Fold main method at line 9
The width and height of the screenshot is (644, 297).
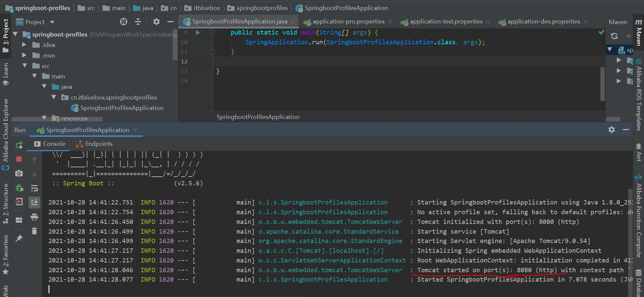tap(213, 33)
